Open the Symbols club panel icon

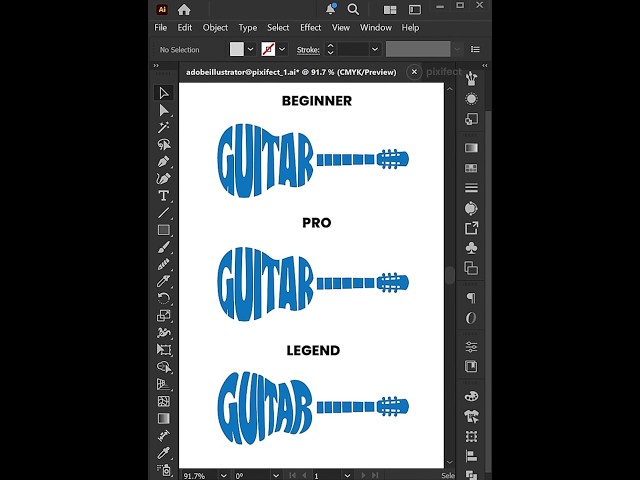pyautogui.click(x=471, y=248)
